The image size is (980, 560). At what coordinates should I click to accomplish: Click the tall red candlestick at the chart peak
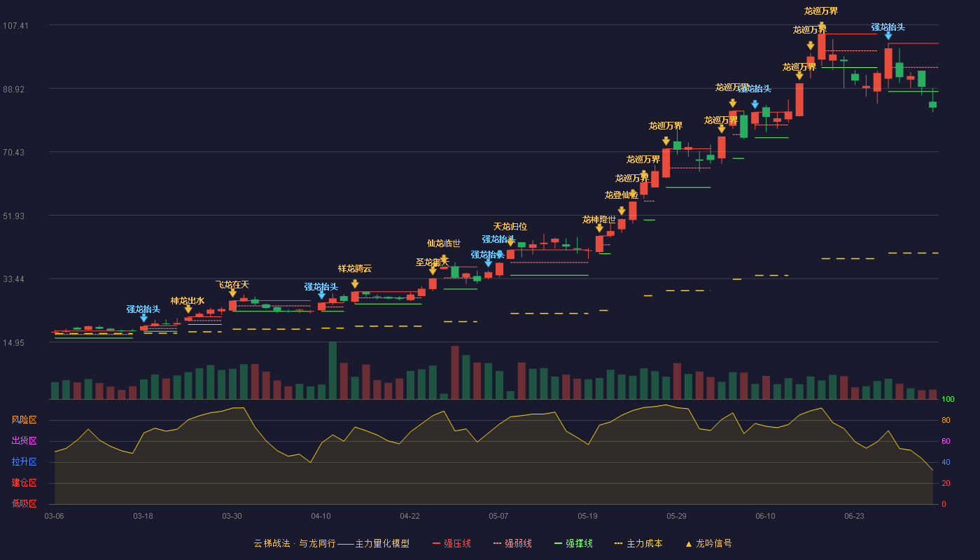pyautogui.click(x=821, y=46)
